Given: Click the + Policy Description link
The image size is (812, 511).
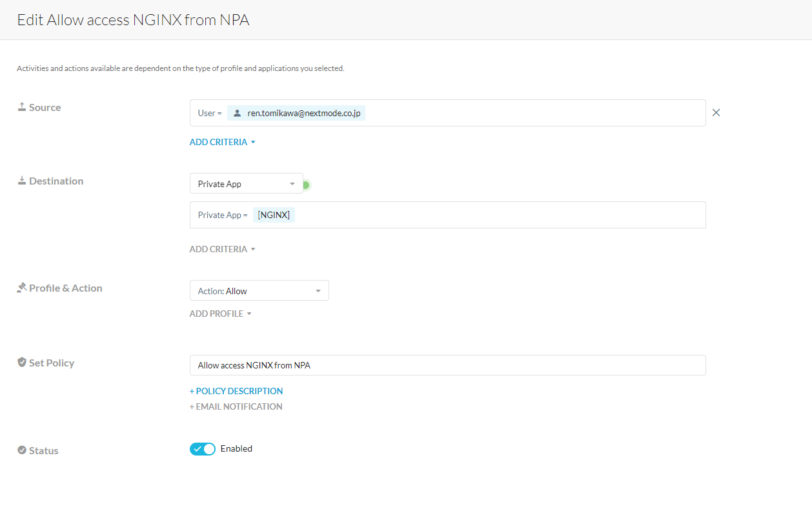Looking at the screenshot, I should pos(236,391).
